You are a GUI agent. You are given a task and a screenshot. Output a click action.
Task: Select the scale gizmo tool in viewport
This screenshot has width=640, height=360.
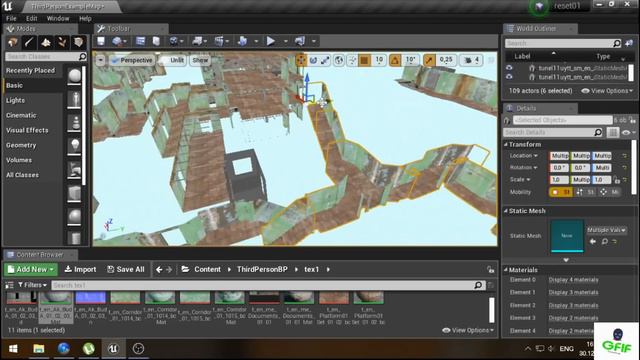coord(325,60)
